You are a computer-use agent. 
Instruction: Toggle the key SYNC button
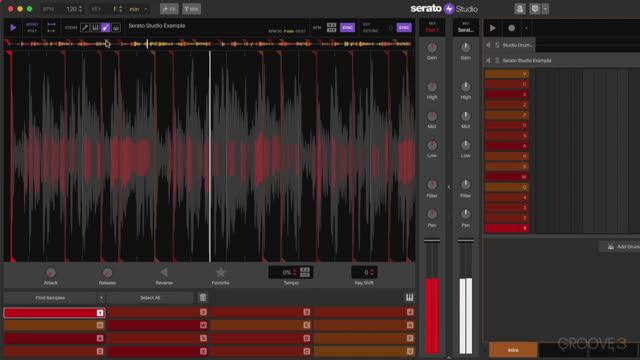pos(404,27)
